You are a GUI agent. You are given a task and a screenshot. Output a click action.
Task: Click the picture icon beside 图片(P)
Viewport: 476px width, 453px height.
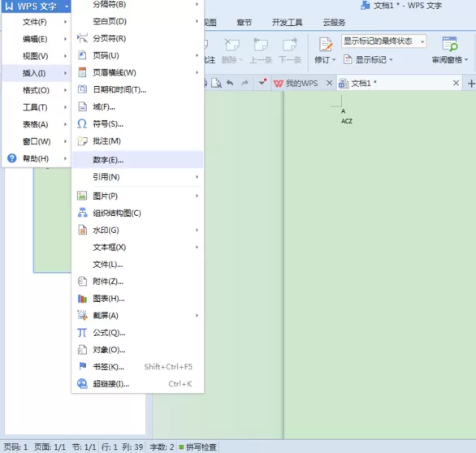(x=82, y=196)
